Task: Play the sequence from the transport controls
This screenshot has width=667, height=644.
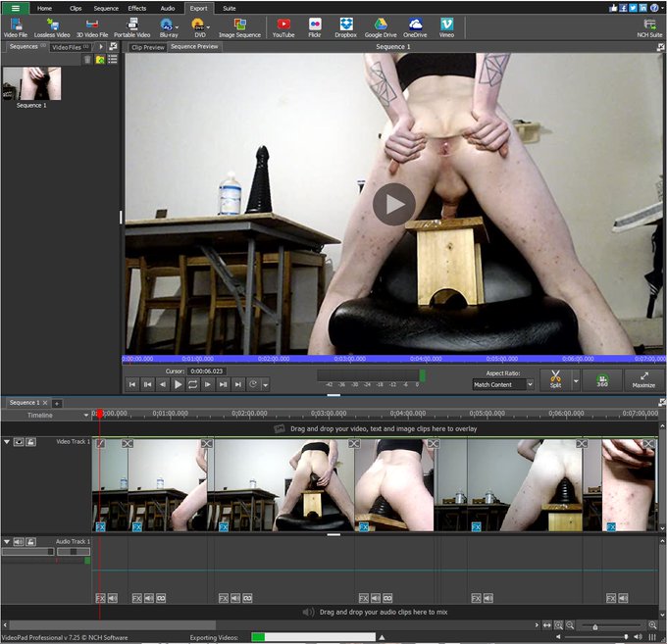Action: pyautogui.click(x=178, y=384)
